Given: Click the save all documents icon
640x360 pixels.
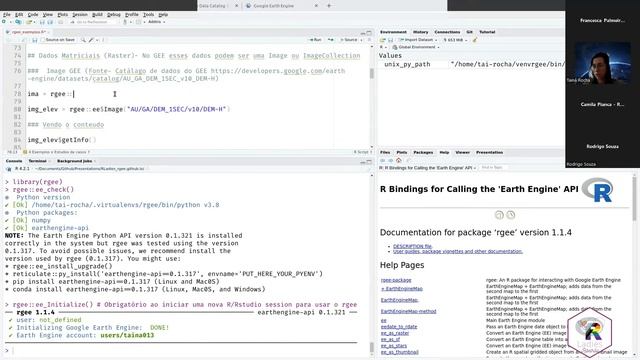Looking at the screenshot, I should [50, 22].
